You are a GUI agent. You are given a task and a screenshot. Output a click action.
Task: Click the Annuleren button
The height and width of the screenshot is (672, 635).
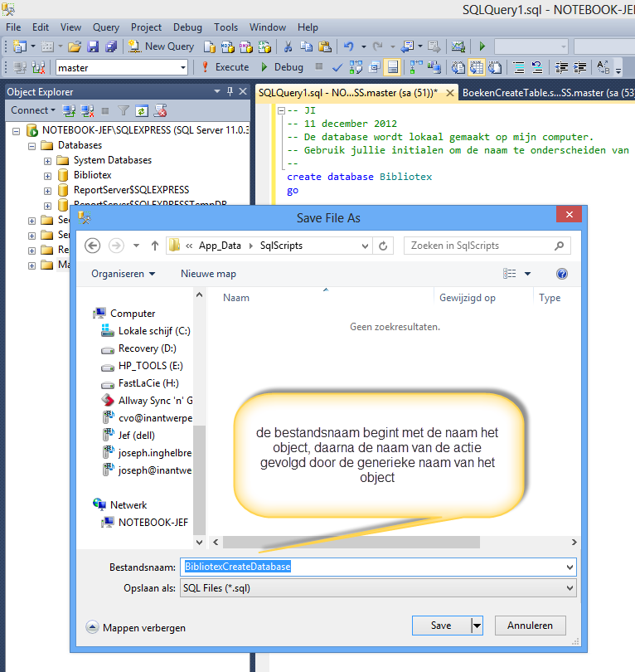530,626
